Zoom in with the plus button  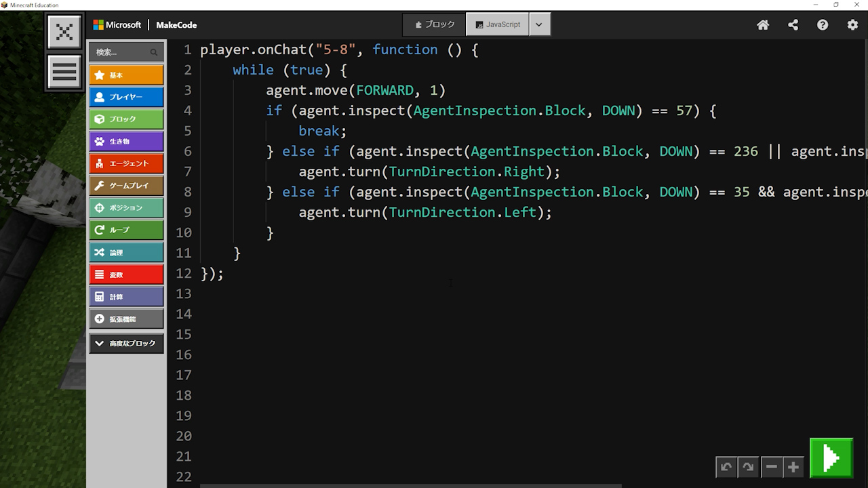[x=793, y=467]
